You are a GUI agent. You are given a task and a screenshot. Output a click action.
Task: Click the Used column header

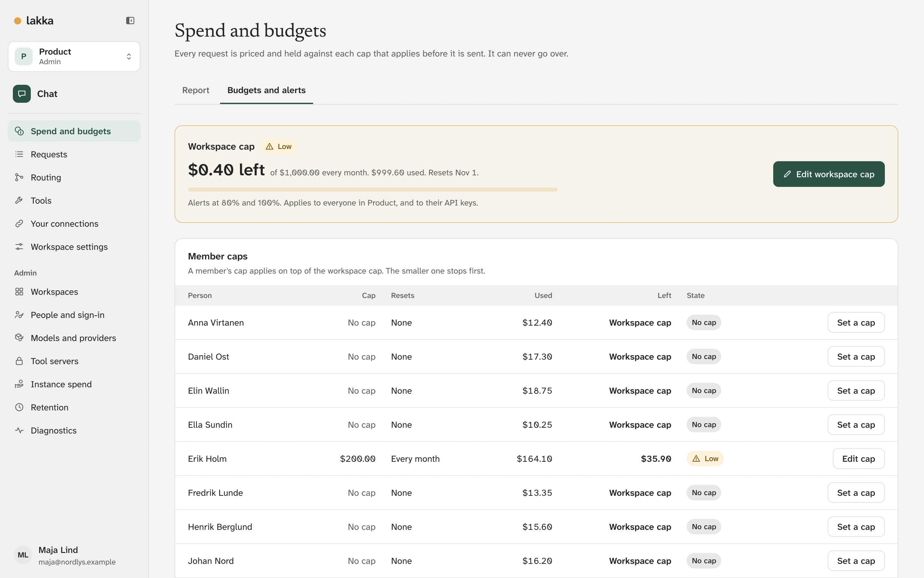[x=543, y=295]
